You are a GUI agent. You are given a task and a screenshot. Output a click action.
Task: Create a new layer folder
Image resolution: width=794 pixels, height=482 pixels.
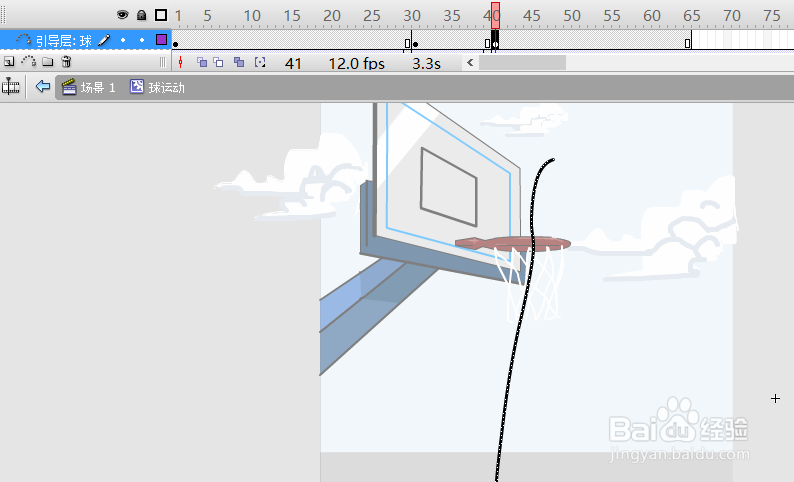point(48,62)
